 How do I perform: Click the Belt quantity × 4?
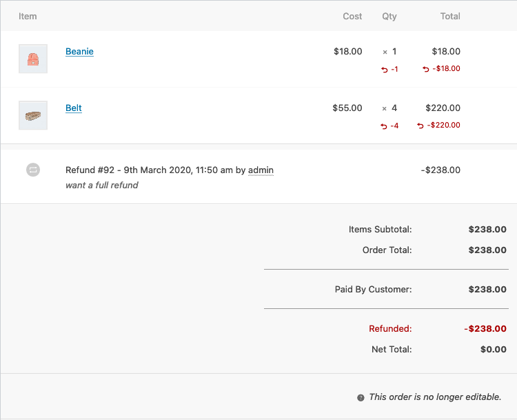pos(390,108)
